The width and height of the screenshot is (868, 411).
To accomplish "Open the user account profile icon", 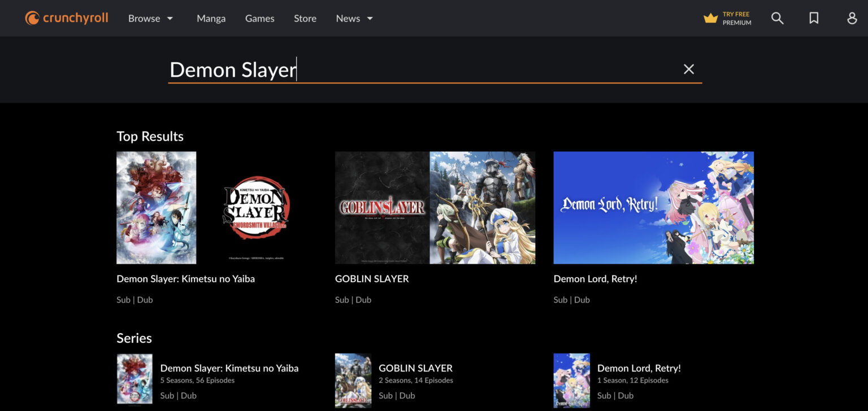I will 852,18.
